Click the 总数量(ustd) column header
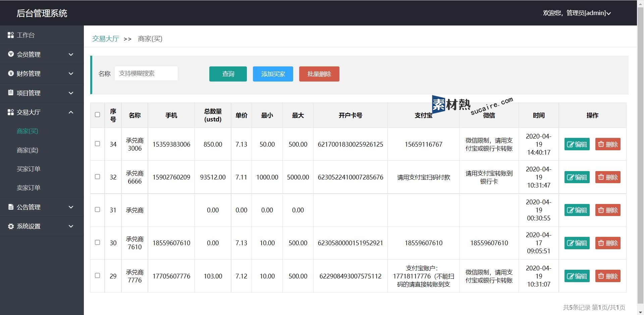The width and height of the screenshot is (644, 315). tap(213, 115)
